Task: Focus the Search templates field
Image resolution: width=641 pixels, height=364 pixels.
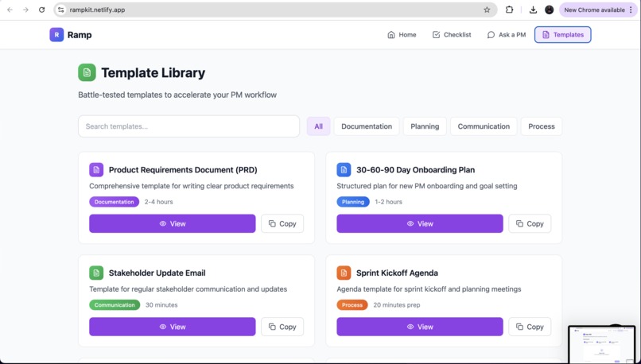Action: tap(188, 126)
